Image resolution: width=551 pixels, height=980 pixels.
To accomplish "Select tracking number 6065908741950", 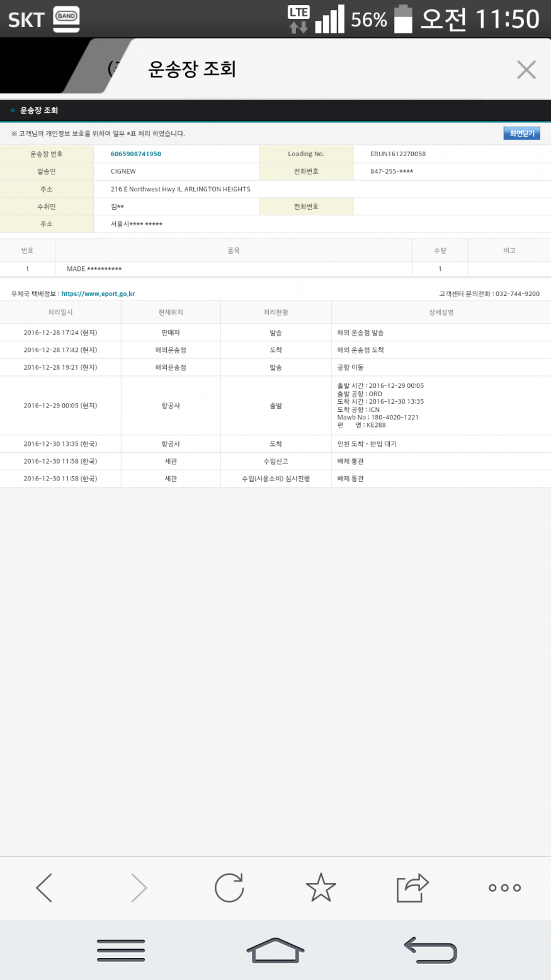I will (x=135, y=154).
